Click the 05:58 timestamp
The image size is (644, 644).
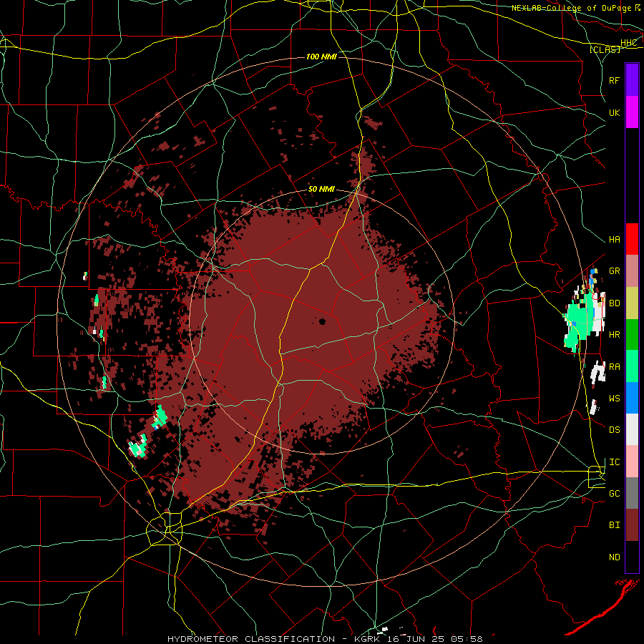point(468,639)
